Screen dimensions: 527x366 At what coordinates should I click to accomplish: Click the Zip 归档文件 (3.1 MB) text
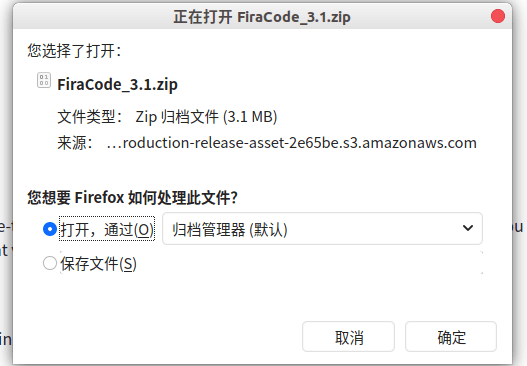pos(206,117)
